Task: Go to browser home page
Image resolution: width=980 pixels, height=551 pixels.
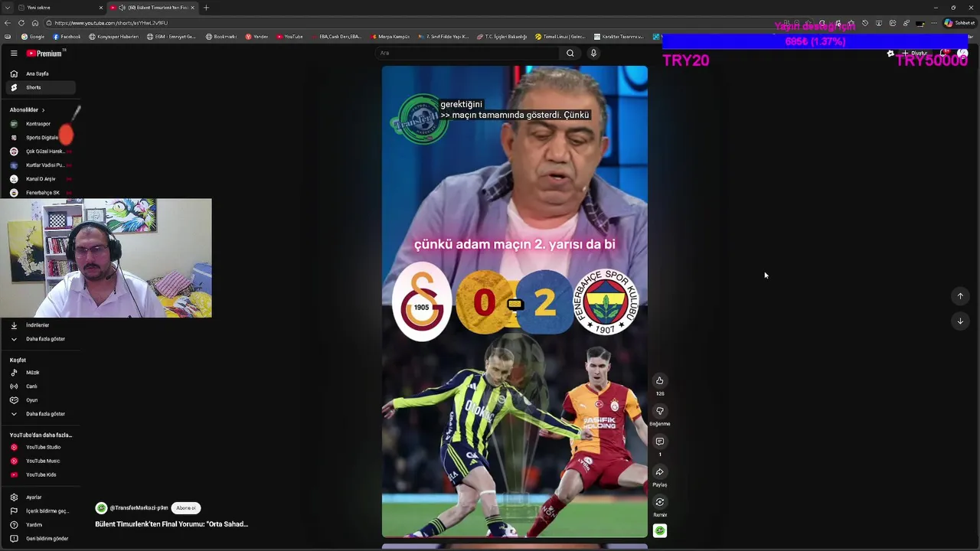Action: click(35, 23)
